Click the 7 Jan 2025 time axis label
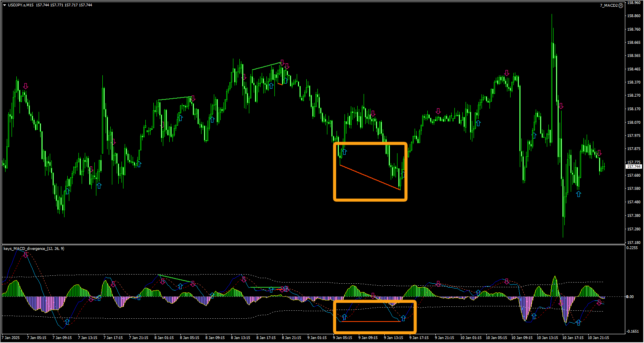This screenshot has height=343, width=644. coord(11,338)
